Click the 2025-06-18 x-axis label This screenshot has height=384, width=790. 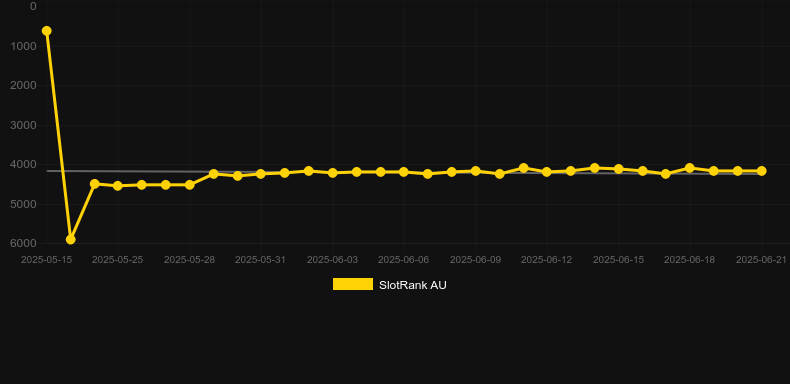point(690,260)
